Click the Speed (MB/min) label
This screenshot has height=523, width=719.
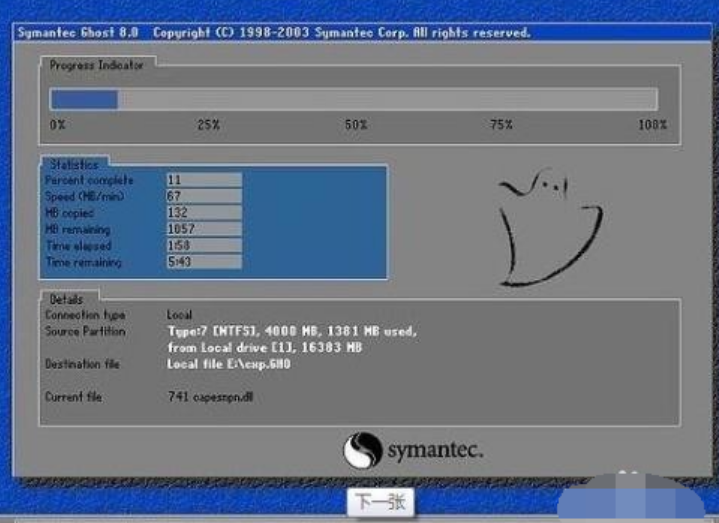pos(84,197)
